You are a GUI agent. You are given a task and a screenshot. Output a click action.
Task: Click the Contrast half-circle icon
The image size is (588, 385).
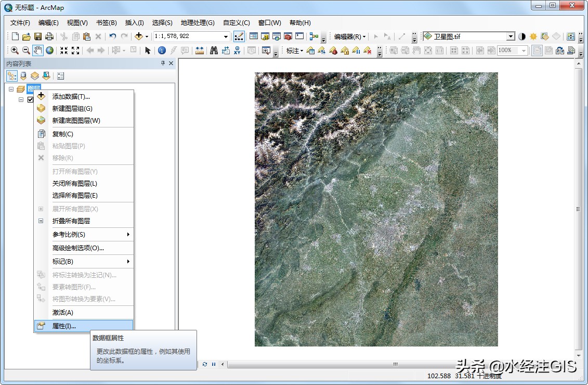(x=521, y=36)
